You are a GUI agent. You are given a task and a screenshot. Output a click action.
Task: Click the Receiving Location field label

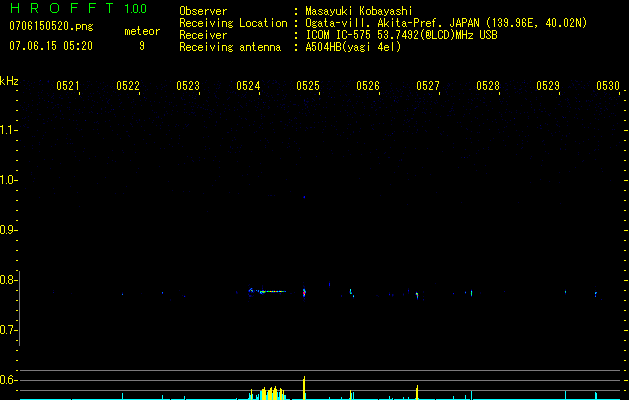pyautogui.click(x=233, y=23)
